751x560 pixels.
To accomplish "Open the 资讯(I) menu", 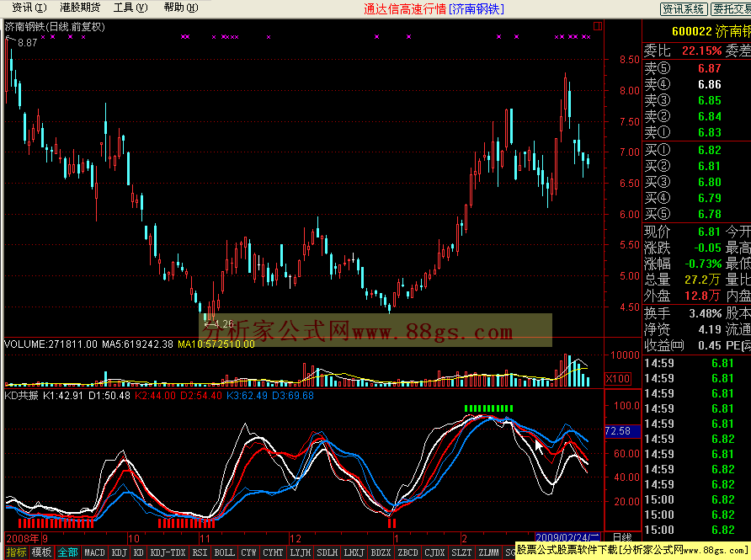I will [29, 8].
